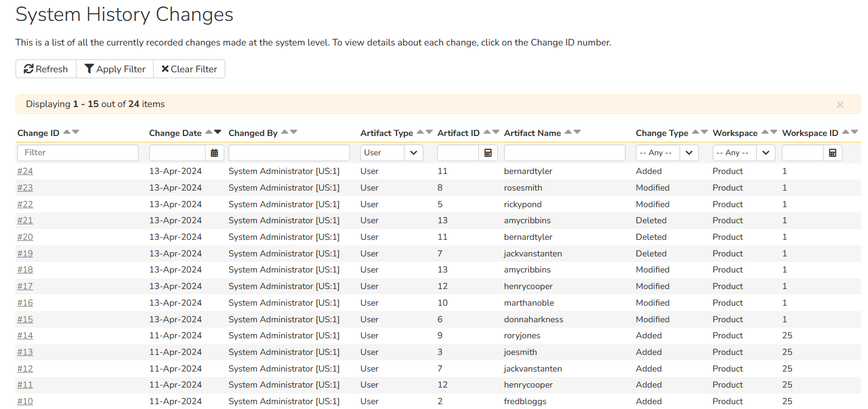Sort Changed By column ascending arrow

pos(285,132)
